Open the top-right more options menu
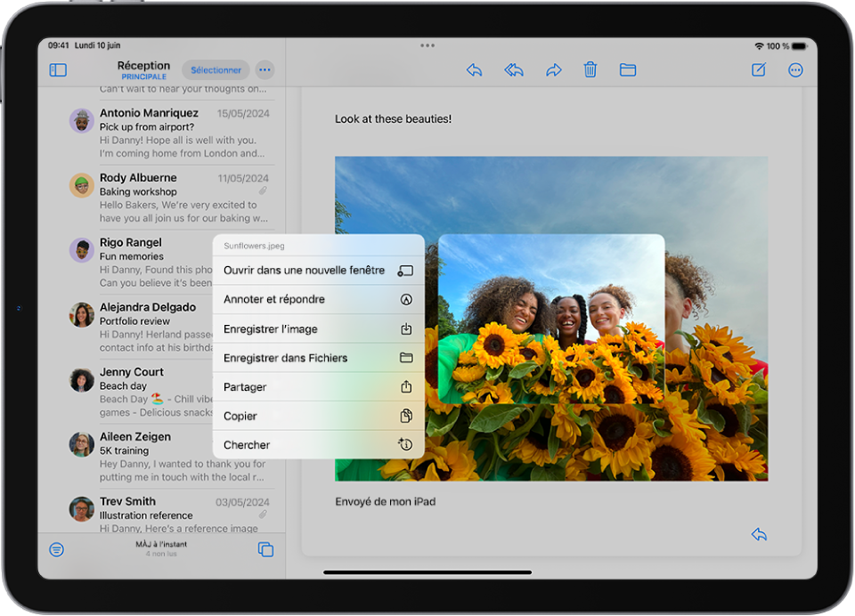Image resolution: width=855 pixels, height=616 pixels. (x=795, y=70)
